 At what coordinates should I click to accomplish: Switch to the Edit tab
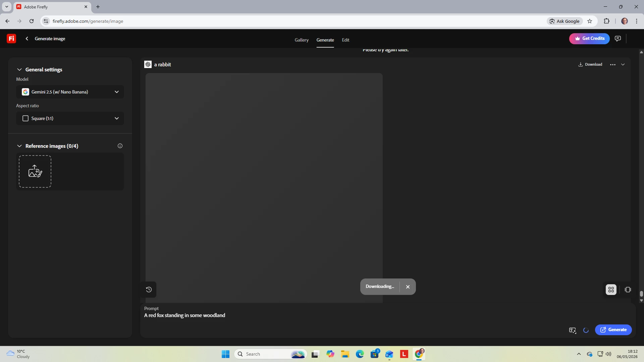pos(345,40)
